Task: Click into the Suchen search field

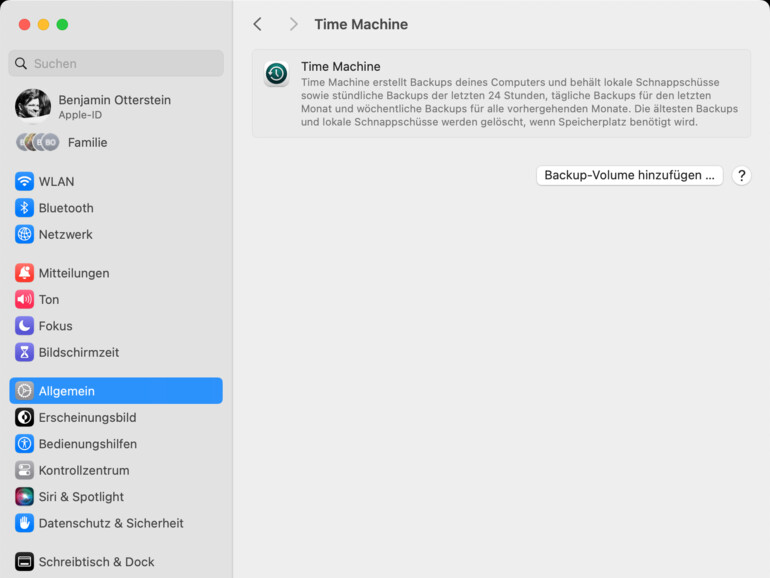Action: coord(116,63)
